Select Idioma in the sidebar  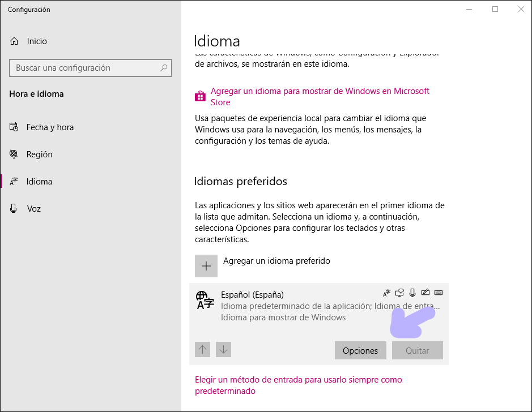tap(39, 182)
